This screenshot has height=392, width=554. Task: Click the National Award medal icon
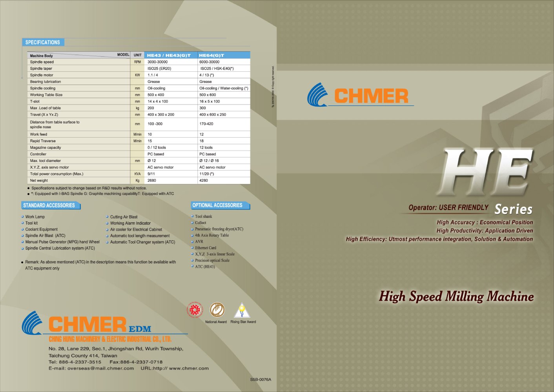pos(217,310)
